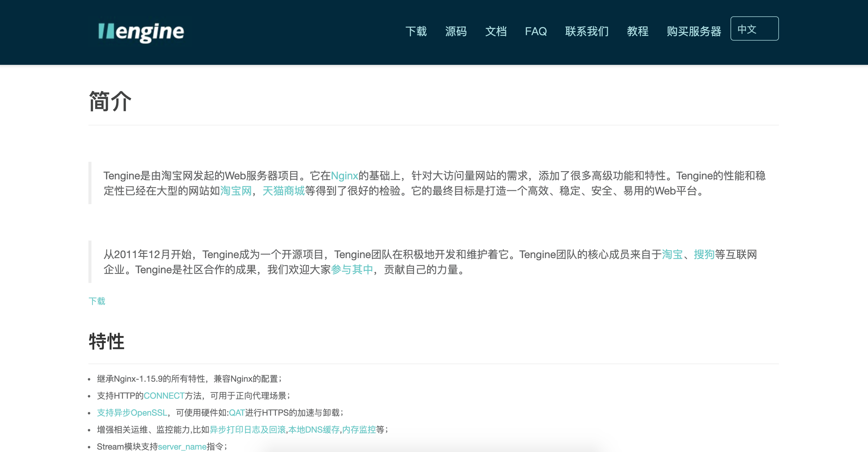
Task: Open the CONNECT method link
Action: (164, 396)
